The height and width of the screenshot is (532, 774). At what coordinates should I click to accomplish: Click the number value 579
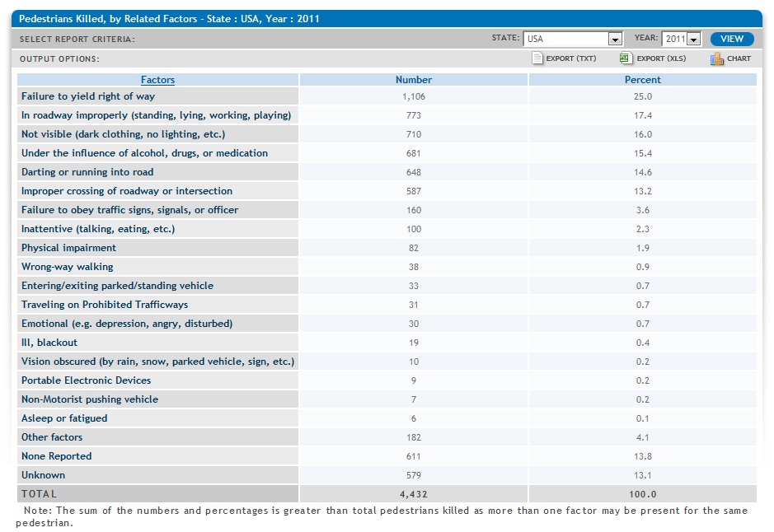[414, 475]
